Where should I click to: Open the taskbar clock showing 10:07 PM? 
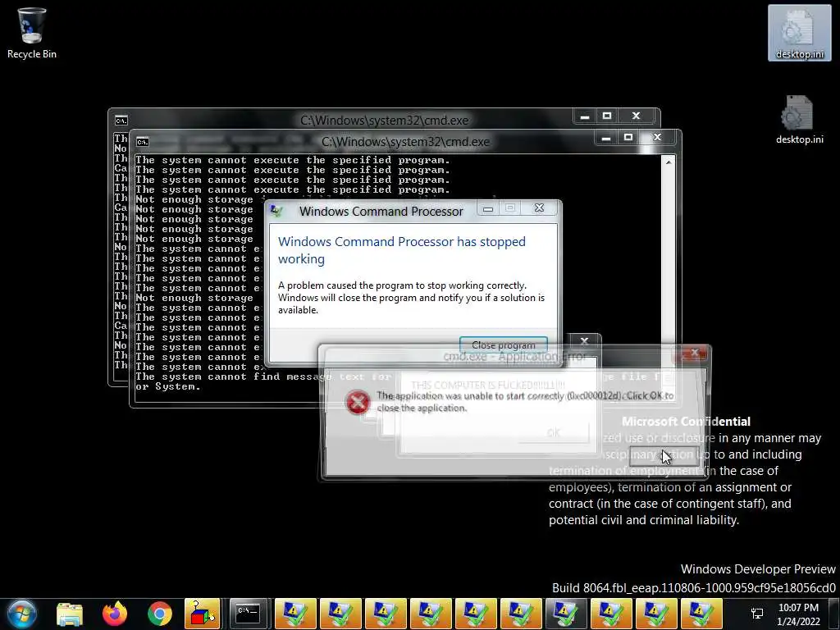(798, 614)
